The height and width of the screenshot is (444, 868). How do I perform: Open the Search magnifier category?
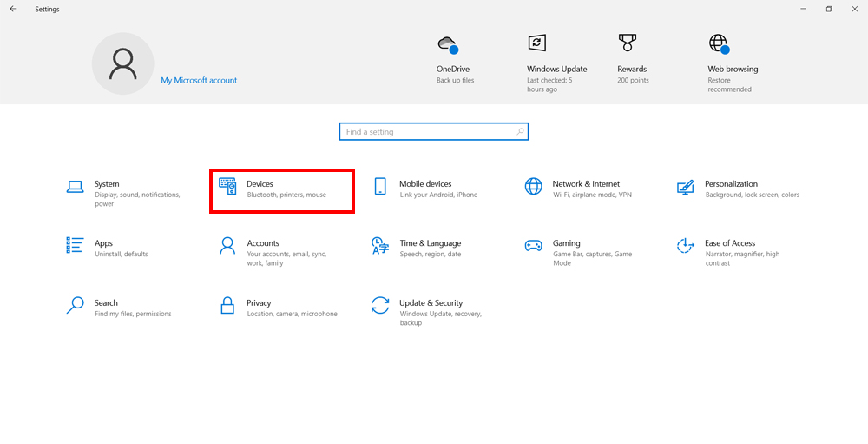pos(76,305)
